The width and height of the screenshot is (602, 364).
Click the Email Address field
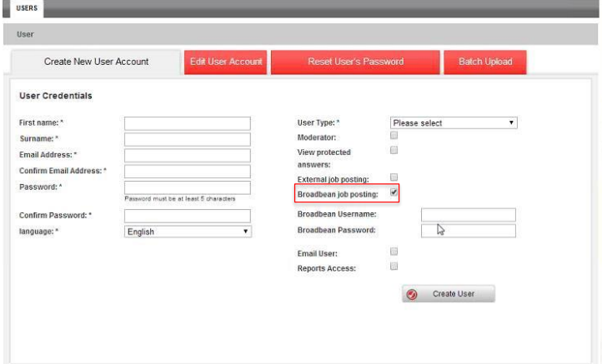click(x=188, y=155)
